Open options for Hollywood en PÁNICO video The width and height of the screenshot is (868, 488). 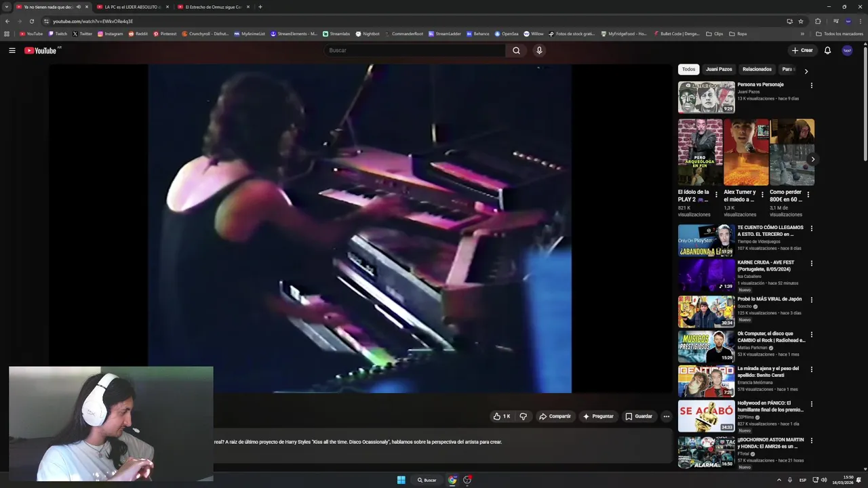(811, 404)
